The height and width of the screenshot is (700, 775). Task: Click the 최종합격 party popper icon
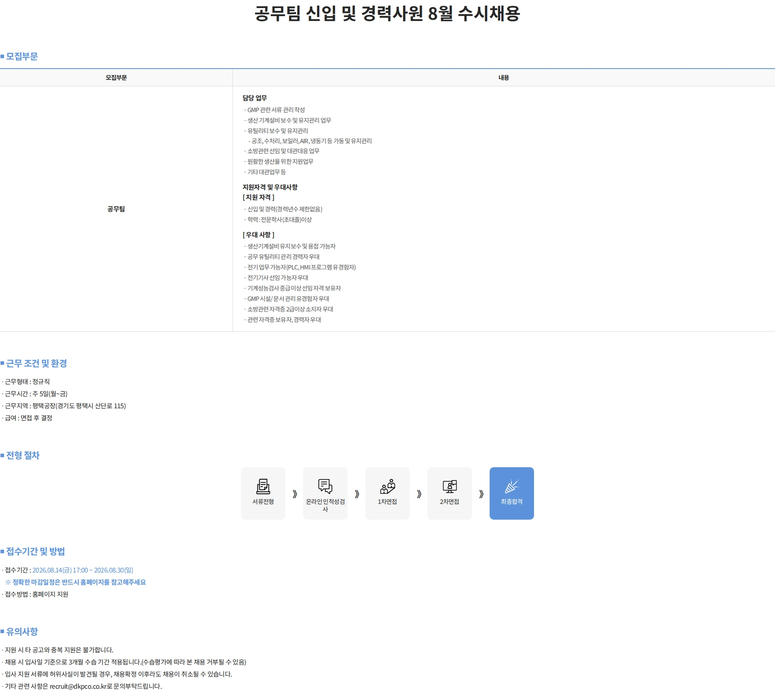tap(511, 486)
